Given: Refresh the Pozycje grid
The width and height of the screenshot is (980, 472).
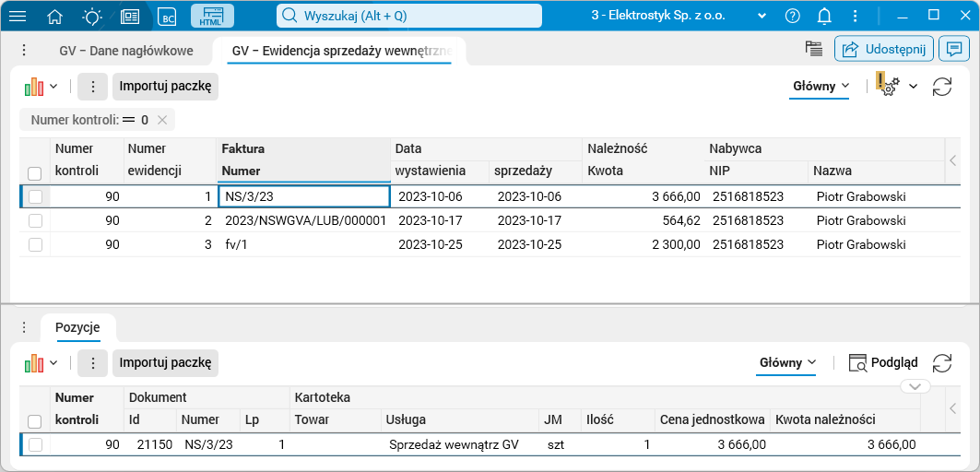Looking at the screenshot, I should [942, 362].
